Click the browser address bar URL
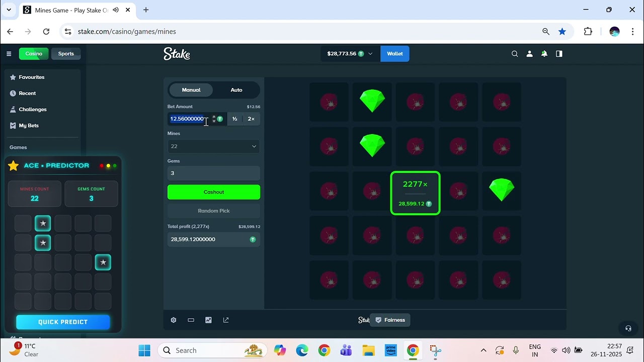644x362 pixels. pyautogui.click(x=127, y=31)
